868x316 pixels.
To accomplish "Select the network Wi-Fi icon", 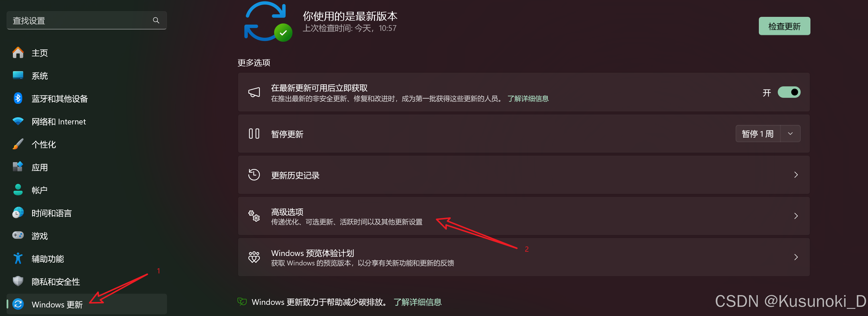I will (18, 121).
